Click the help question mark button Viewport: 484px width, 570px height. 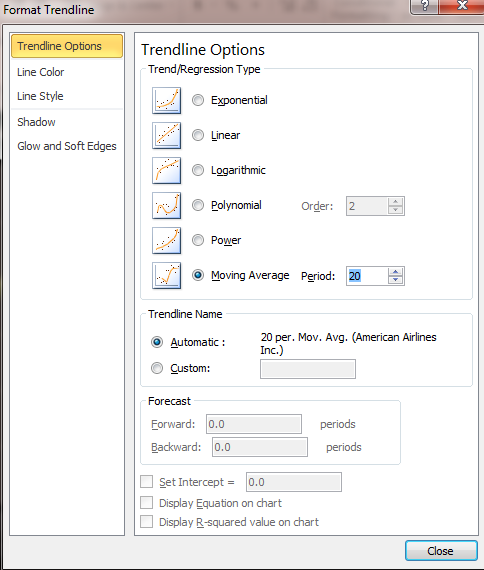click(x=424, y=6)
